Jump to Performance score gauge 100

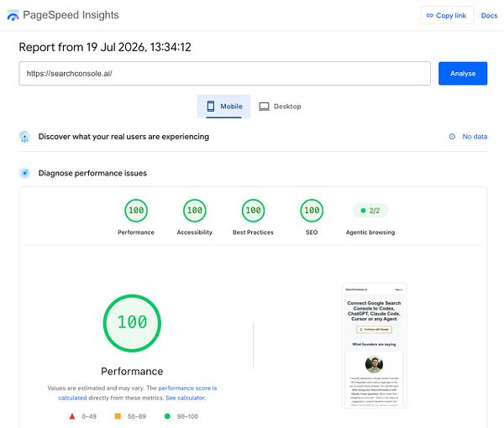136,211
